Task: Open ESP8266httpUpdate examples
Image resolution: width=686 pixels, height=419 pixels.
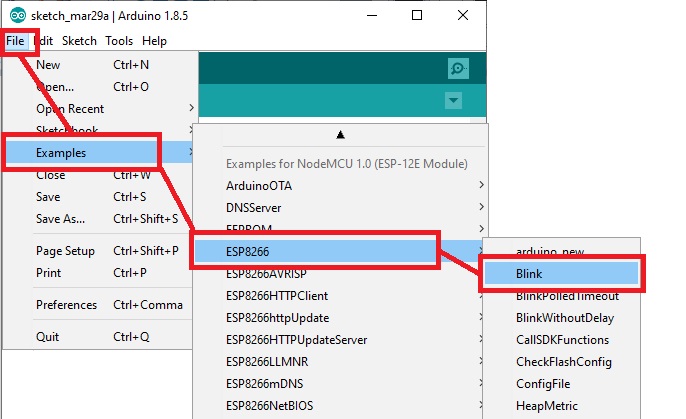Action: (340, 318)
